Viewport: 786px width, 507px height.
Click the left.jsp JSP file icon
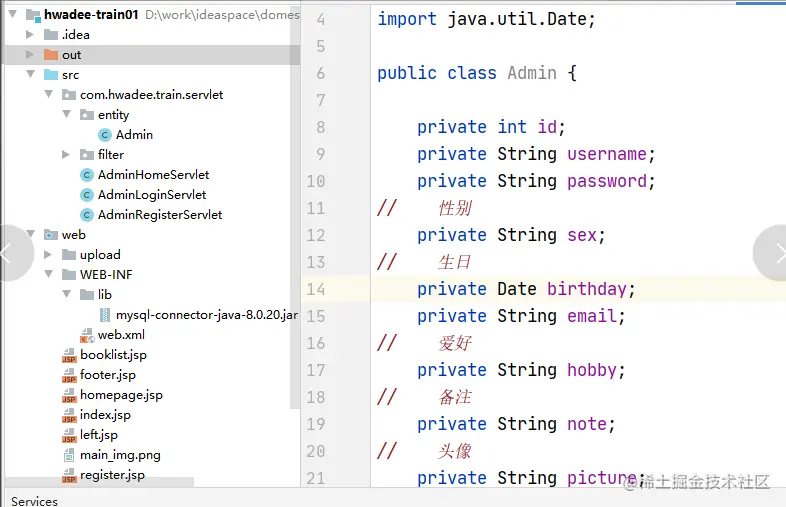point(69,435)
